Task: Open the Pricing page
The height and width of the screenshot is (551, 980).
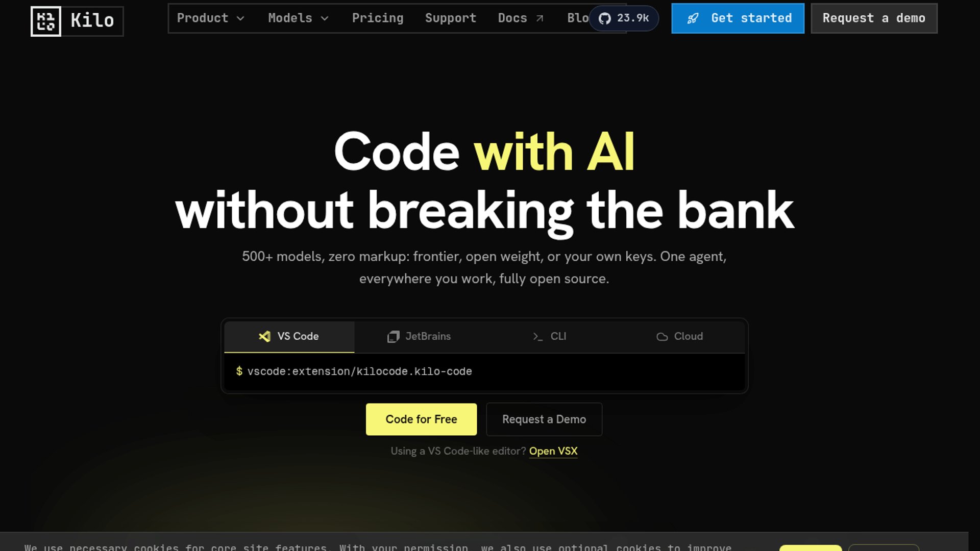Action: point(378,18)
